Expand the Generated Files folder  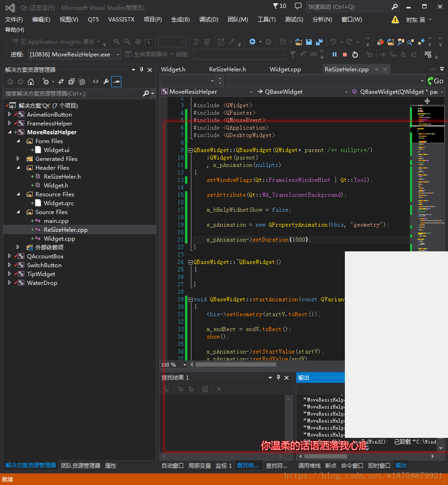[18, 159]
